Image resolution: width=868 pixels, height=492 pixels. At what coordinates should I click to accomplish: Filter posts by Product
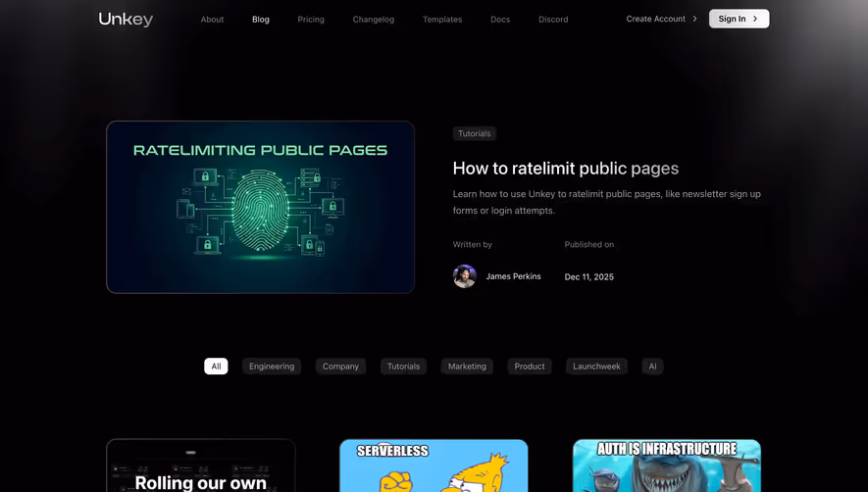530,367
